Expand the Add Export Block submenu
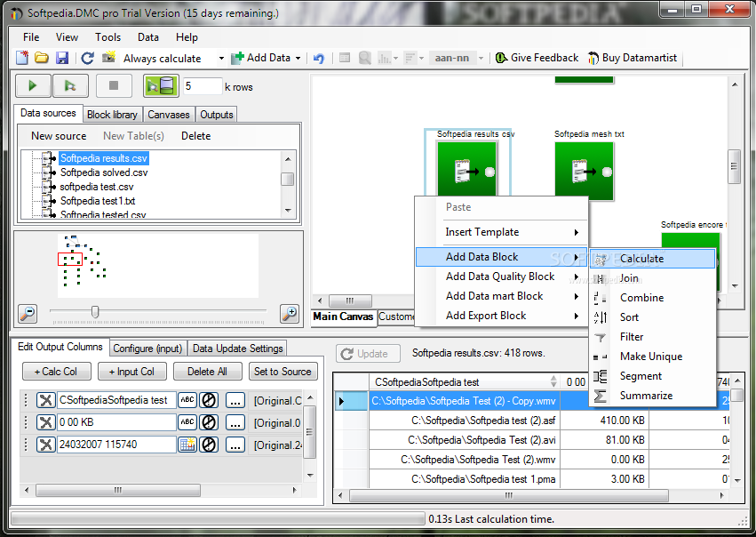 pos(501,316)
